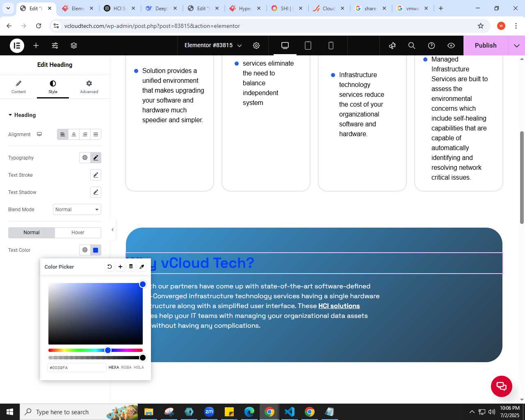
Task: Expand the Publish options arrow
Action: click(x=517, y=46)
